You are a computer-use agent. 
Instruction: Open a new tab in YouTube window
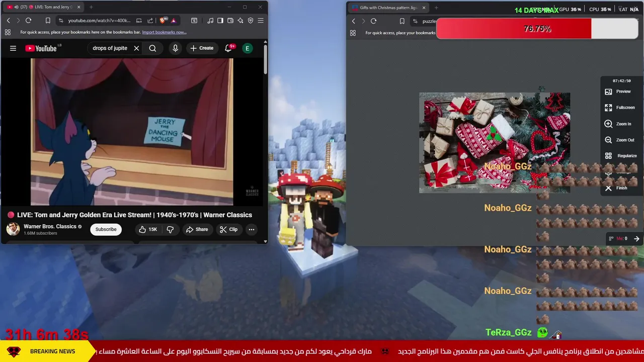pos(91,7)
